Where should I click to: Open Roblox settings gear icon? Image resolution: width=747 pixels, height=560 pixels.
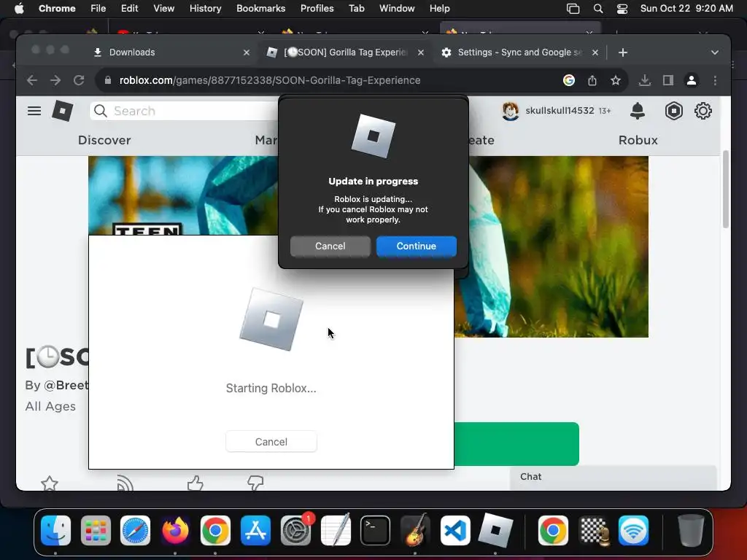pos(703,111)
